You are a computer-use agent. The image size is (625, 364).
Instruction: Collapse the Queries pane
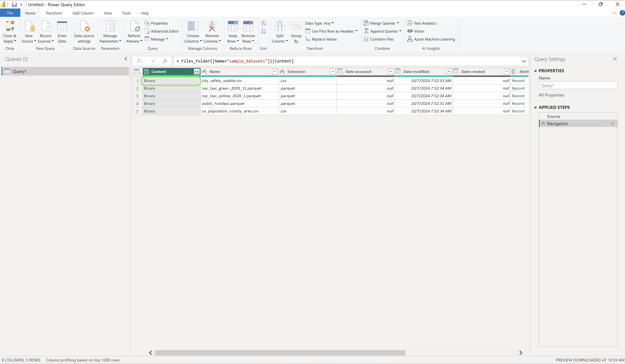126,59
